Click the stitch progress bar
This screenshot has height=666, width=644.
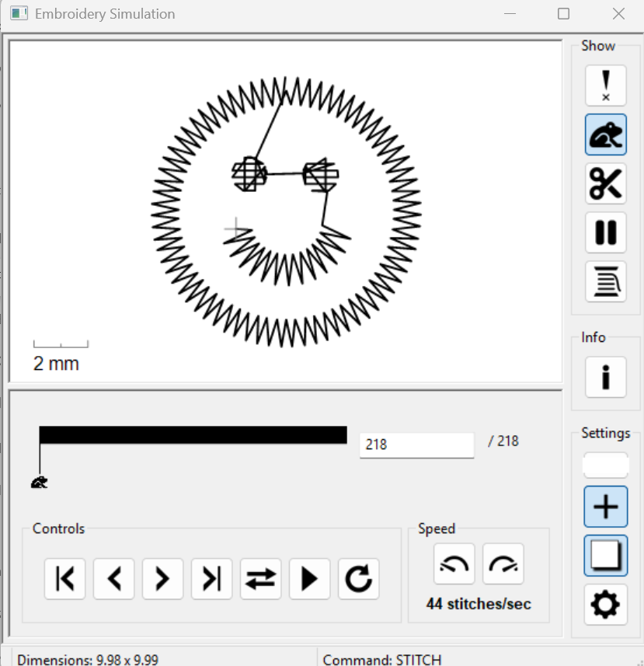coord(193,435)
